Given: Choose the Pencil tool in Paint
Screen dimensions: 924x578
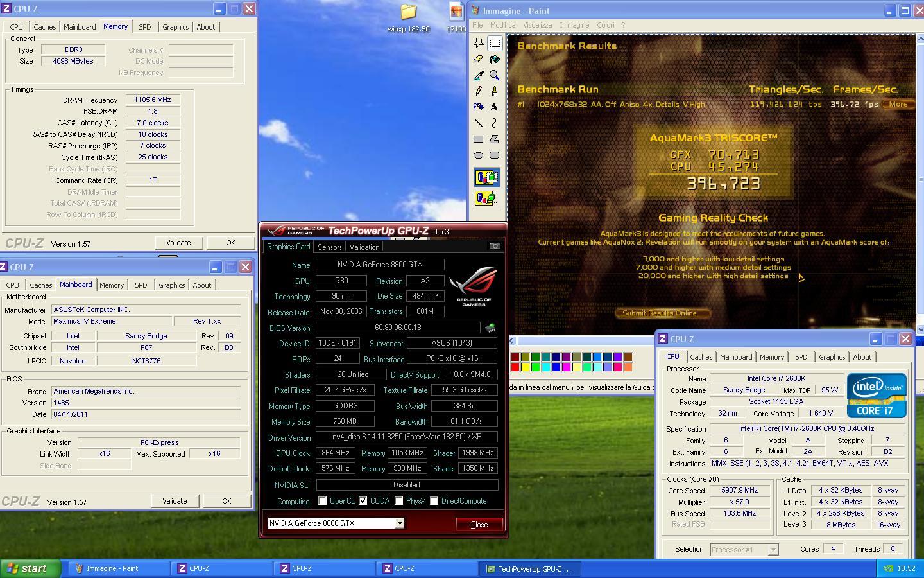Looking at the screenshot, I should pyautogui.click(x=479, y=91).
